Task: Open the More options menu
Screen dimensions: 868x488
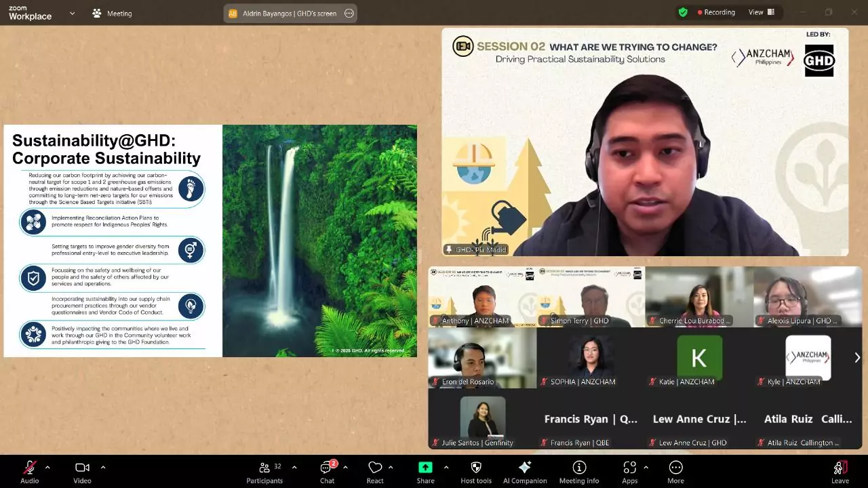Action: (x=675, y=472)
